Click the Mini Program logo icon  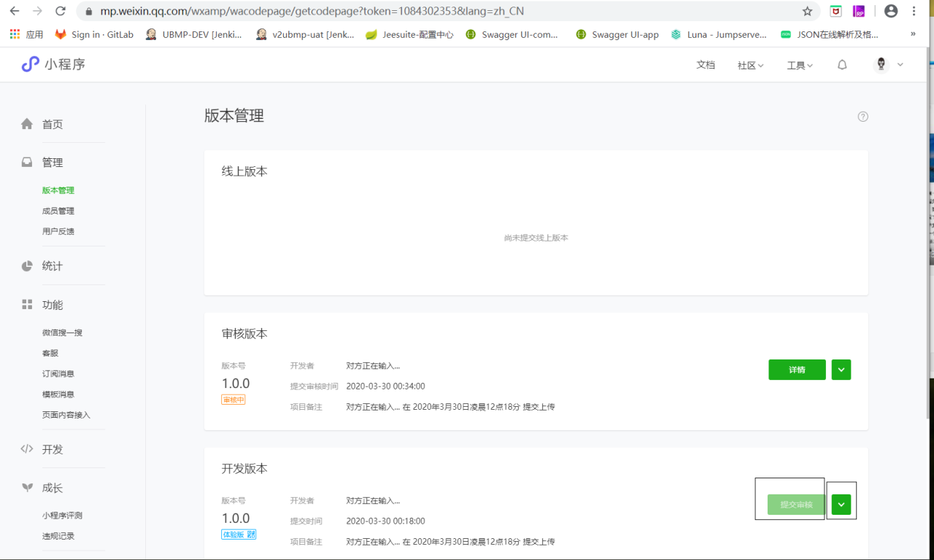pyautogui.click(x=30, y=64)
